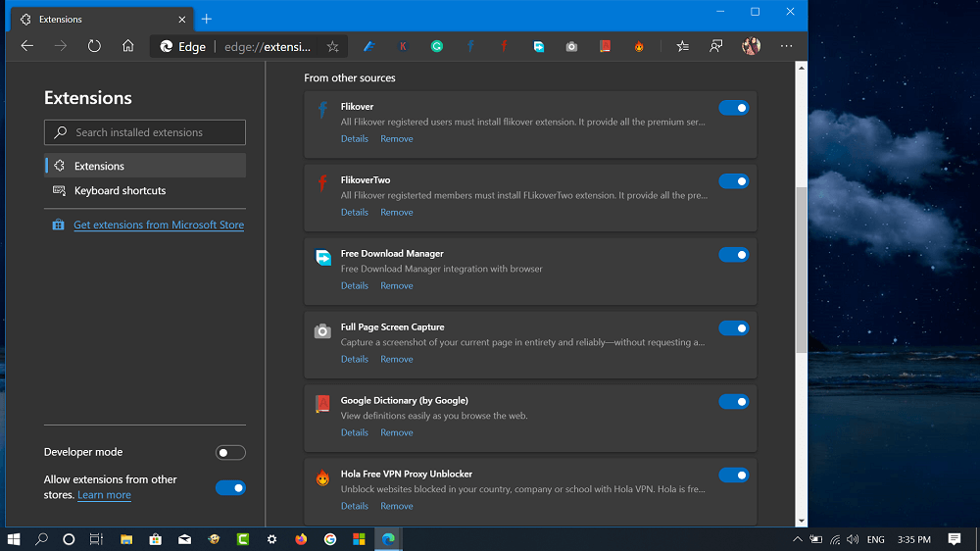The height and width of the screenshot is (551, 980).
Task: Open the Action Center notifications icon
Action: click(955, 539)
